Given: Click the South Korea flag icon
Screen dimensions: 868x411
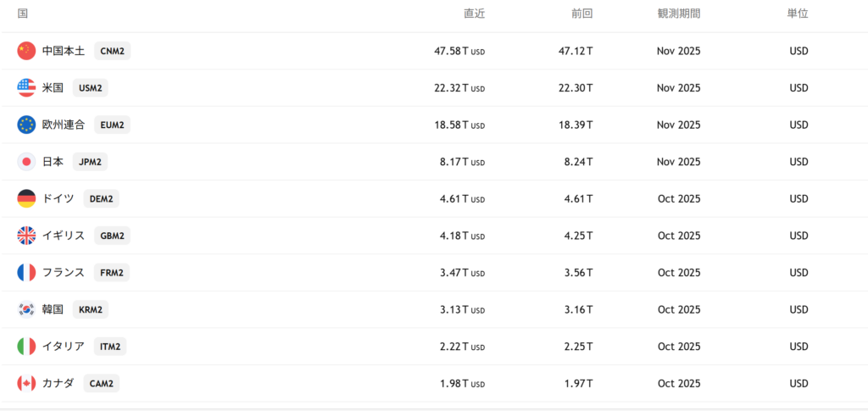Looking at the screenshot, I should pyautogui.click(x=26, y=309).
